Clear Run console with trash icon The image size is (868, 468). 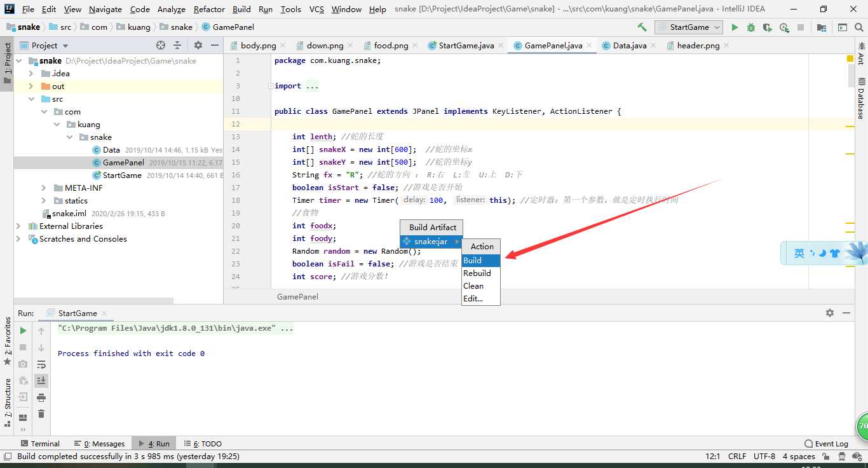pyautogui.click(x=41, y=414)
